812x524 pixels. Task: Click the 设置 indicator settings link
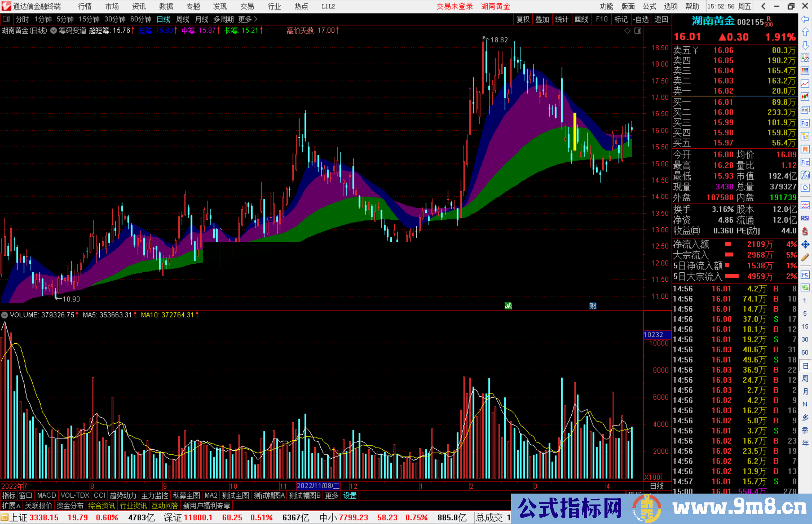pos(350,495)
